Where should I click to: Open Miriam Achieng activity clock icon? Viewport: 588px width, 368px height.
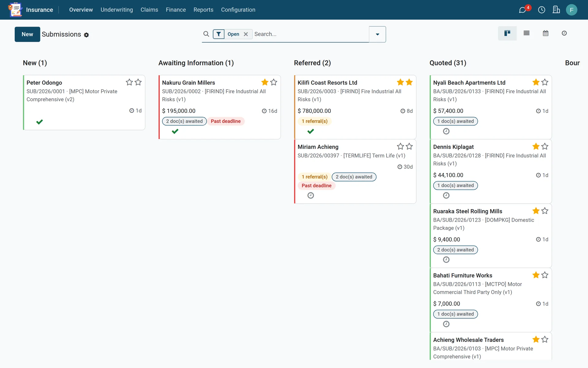coord(311,195)
